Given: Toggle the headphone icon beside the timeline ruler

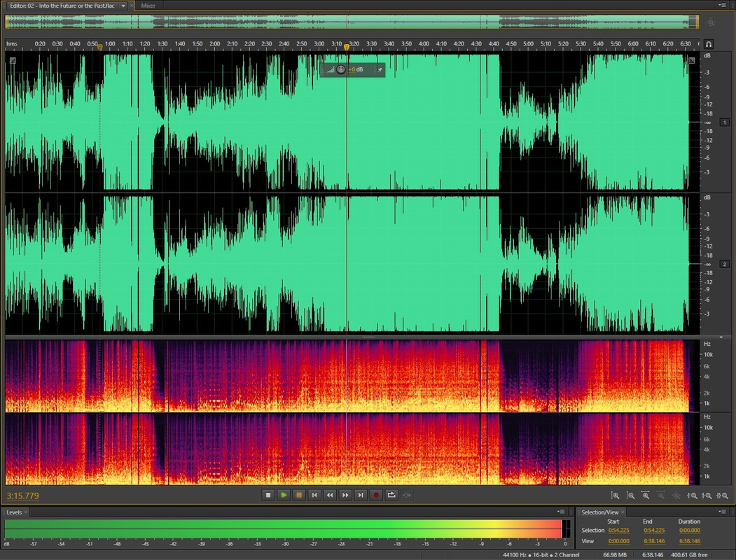Looking at the screenshot, I should tap(709, 44).
